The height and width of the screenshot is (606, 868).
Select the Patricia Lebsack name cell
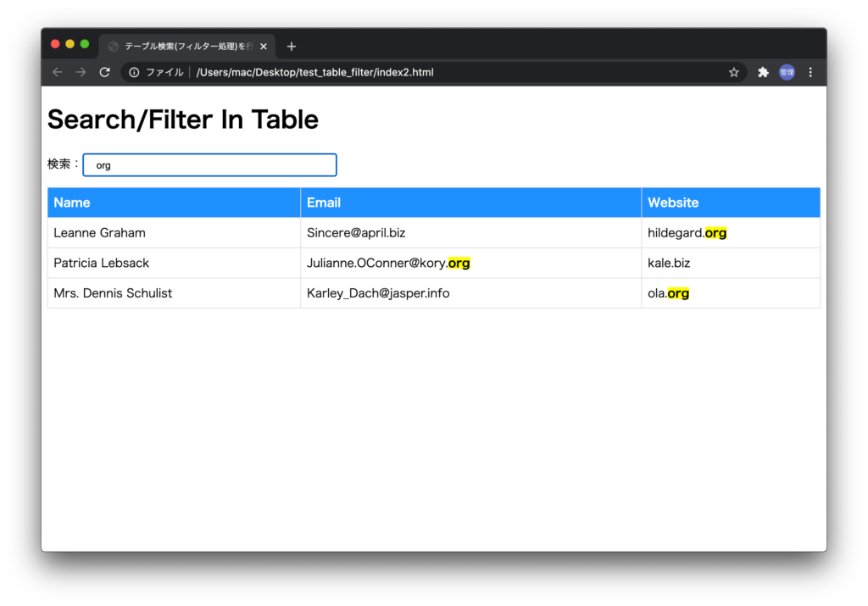tap(174, 263)
